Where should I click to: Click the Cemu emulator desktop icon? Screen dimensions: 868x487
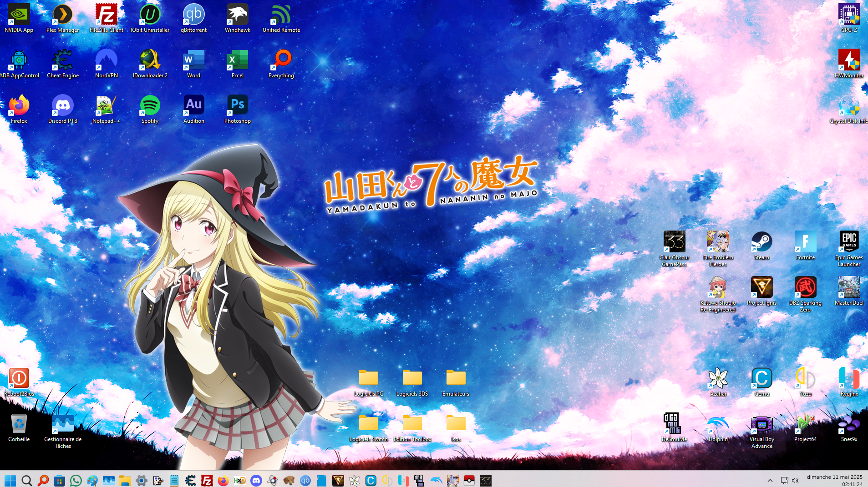762,382
